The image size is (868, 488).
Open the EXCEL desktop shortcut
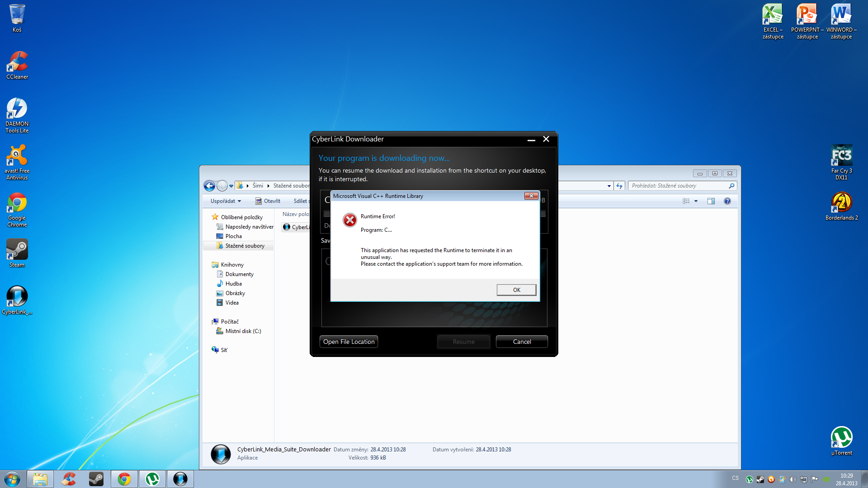coord(773,22)
